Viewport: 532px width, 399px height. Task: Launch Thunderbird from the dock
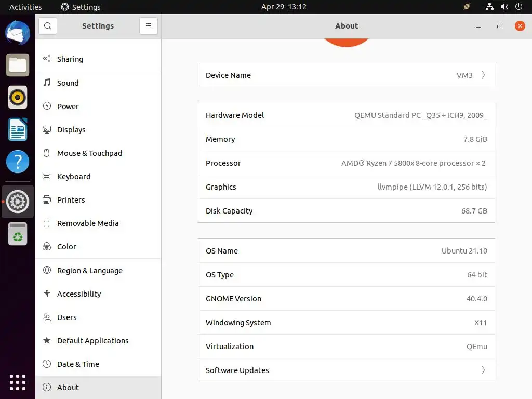coord(18,33)
